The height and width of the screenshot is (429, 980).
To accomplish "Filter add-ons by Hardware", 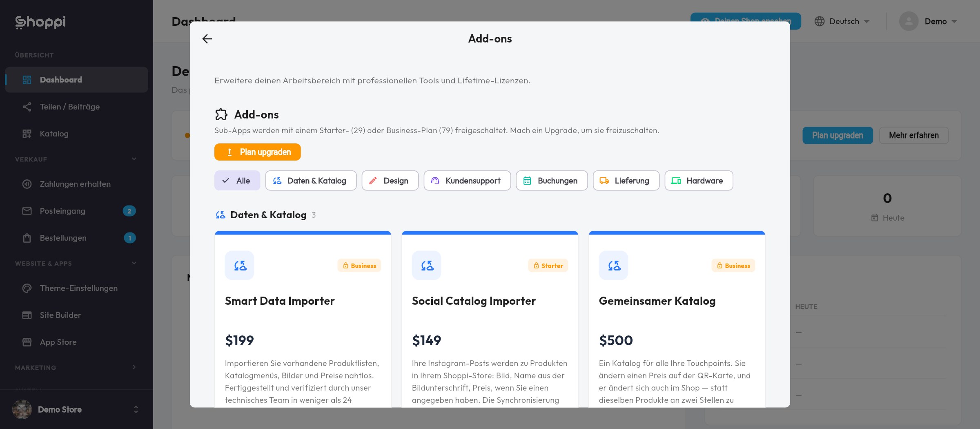I will [x=699, y=181].
